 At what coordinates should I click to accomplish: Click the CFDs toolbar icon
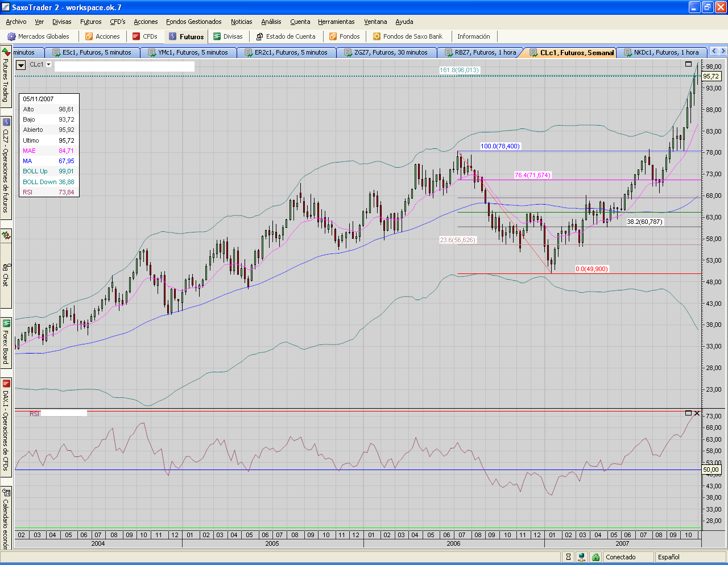click(x=144, y=36)
